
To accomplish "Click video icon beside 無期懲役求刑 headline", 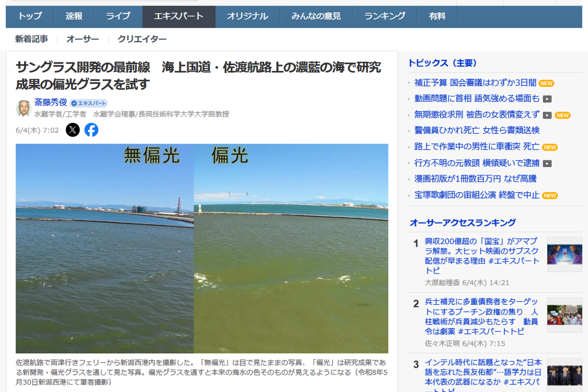I will [547, 115].
